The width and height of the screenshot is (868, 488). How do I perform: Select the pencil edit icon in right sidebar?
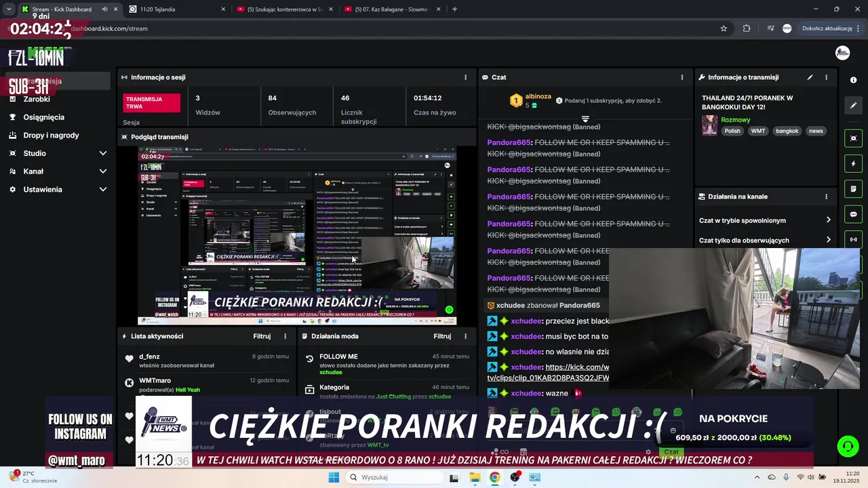853,106
